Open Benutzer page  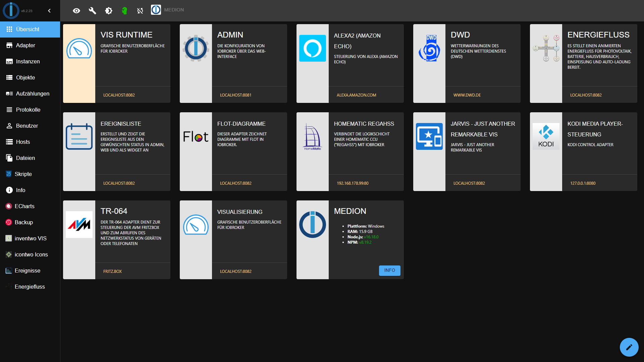pyautogui.click(x=30, y=126)
